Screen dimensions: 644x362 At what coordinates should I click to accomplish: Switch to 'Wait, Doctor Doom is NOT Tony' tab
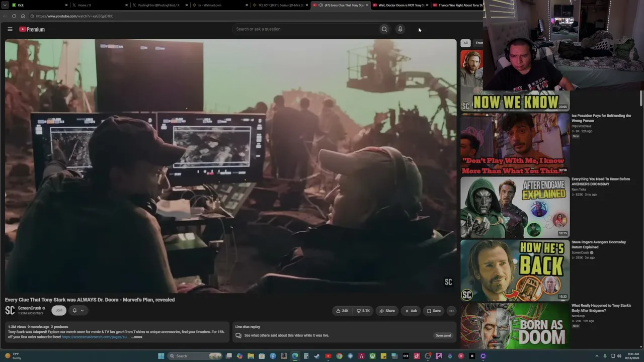point(401,5)
